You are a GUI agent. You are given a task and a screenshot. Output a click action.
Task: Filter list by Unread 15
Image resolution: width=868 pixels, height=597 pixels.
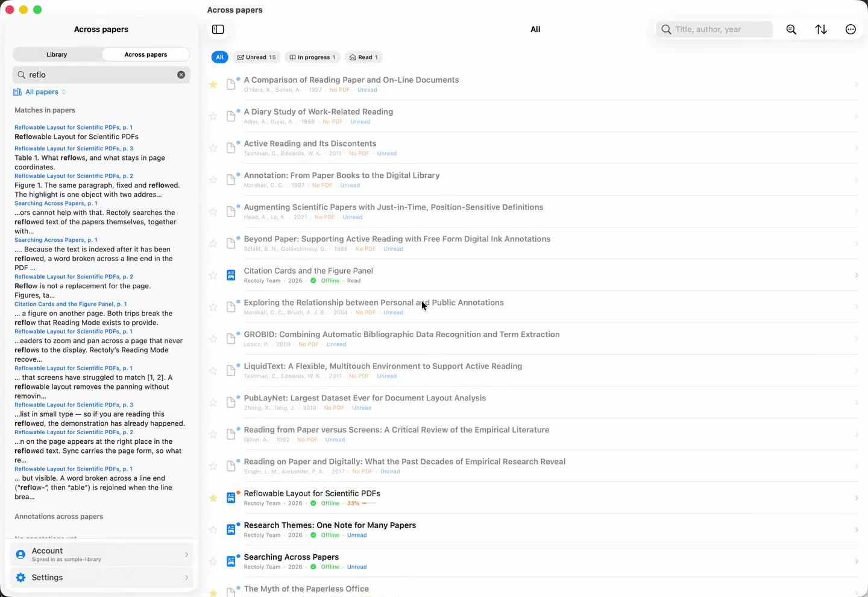[256, 57]
